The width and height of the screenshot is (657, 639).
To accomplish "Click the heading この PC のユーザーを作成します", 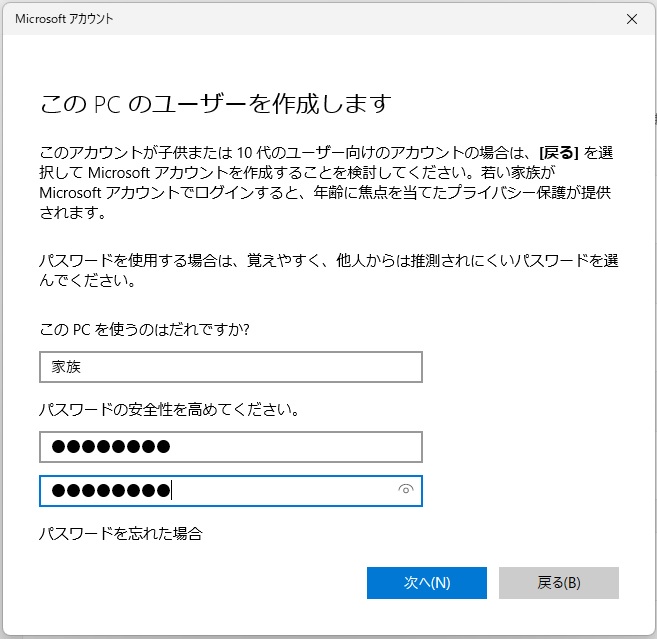I will click(216, 104).
